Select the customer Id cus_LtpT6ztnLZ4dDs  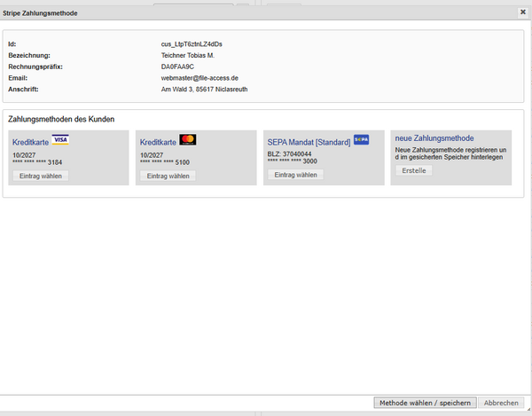coord(192,44)
